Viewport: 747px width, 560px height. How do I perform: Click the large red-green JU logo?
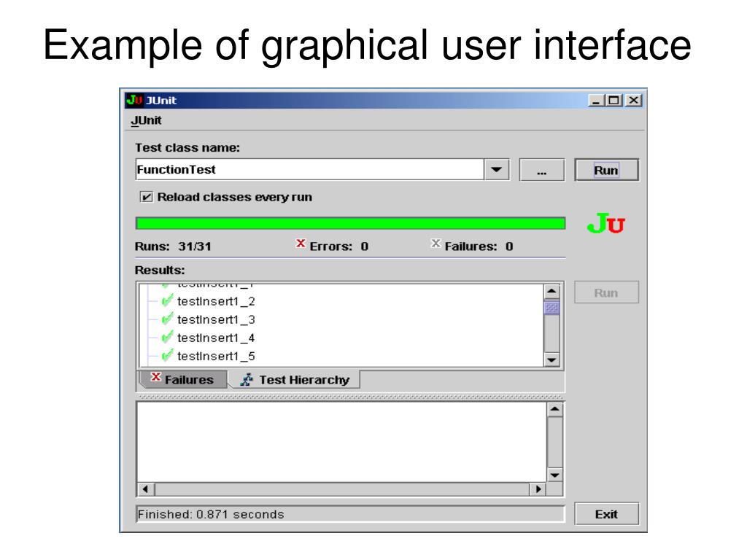pos(605,223)
